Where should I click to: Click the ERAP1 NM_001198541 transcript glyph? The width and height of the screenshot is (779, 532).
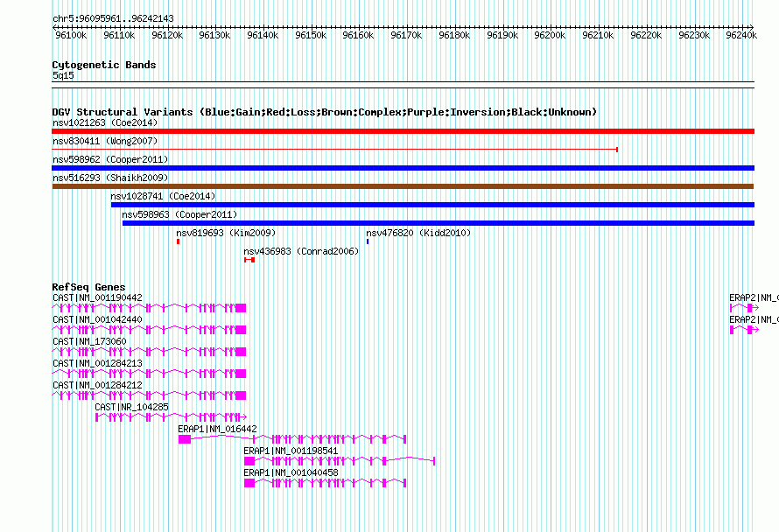tap(340, 461)
